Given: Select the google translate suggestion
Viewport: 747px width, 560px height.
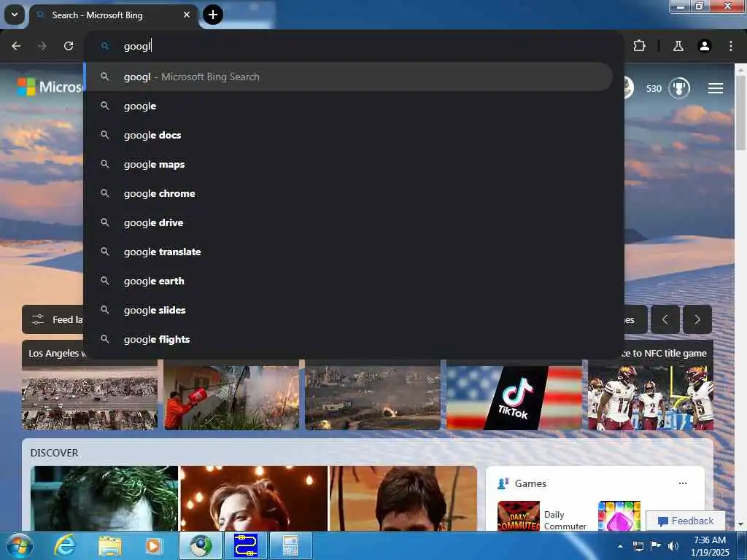Looking at the screenshot, I should pos(348,252).
